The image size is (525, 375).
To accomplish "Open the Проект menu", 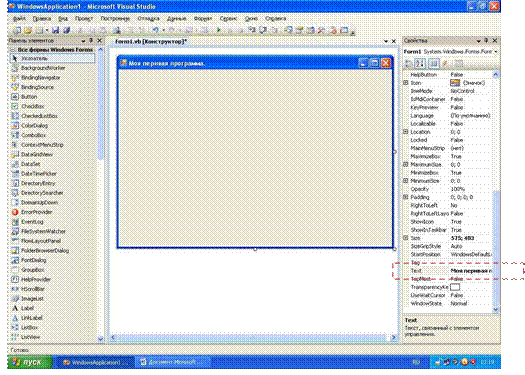I will (x=84, y=19).
